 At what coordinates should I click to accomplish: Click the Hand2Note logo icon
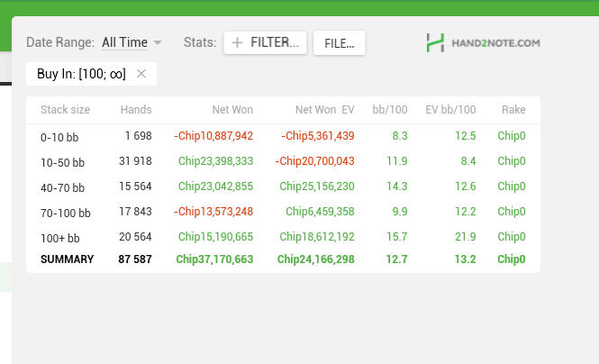coord(436,42)
